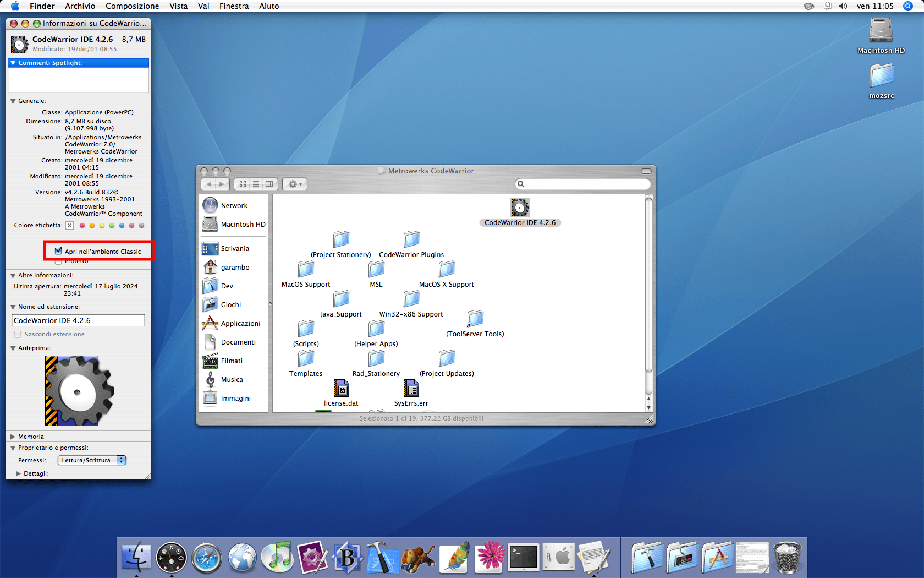Open the Vai menu

tap(204, 6)
